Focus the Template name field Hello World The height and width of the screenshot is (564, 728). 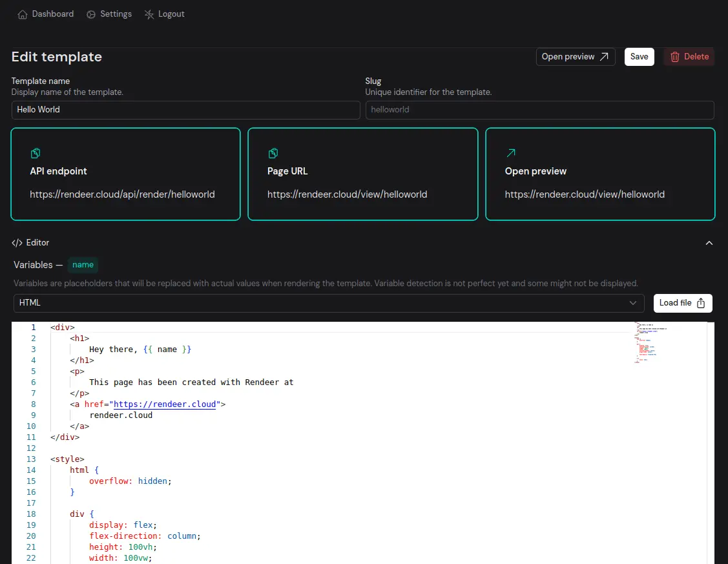(x=186, y=110)
